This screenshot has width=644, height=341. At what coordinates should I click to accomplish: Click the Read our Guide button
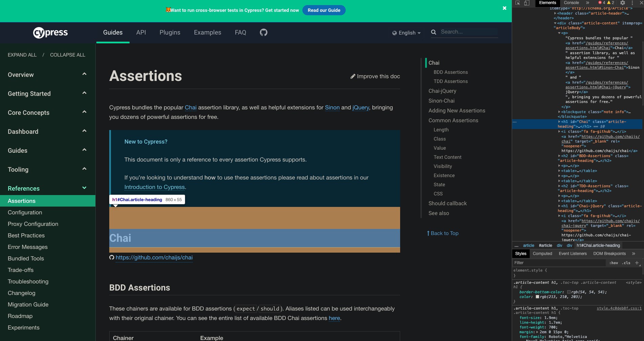[x=324, y=10]
